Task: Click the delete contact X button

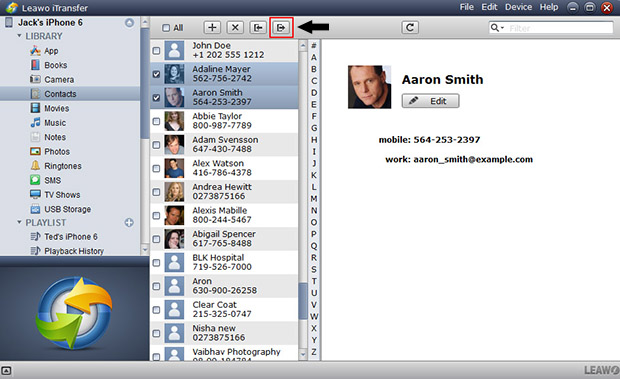Action: 235,27
